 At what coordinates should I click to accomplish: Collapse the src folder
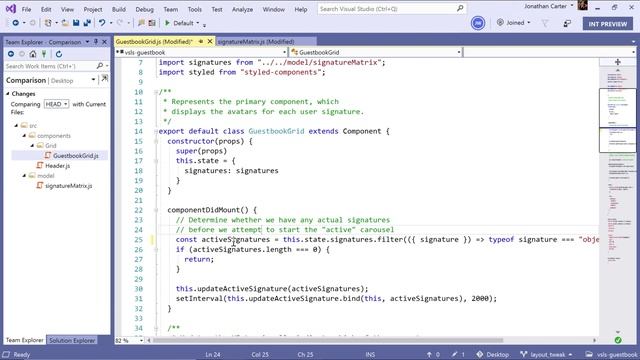16,125
